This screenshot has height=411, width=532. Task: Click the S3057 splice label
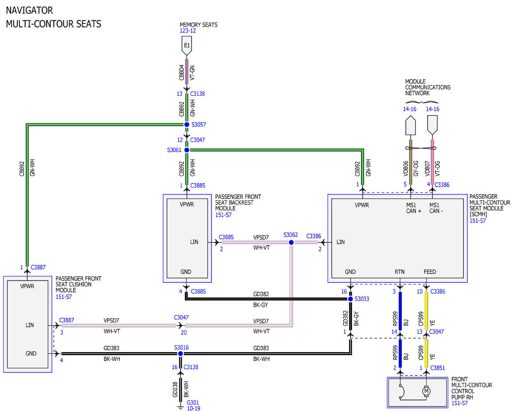click(199, 125)
